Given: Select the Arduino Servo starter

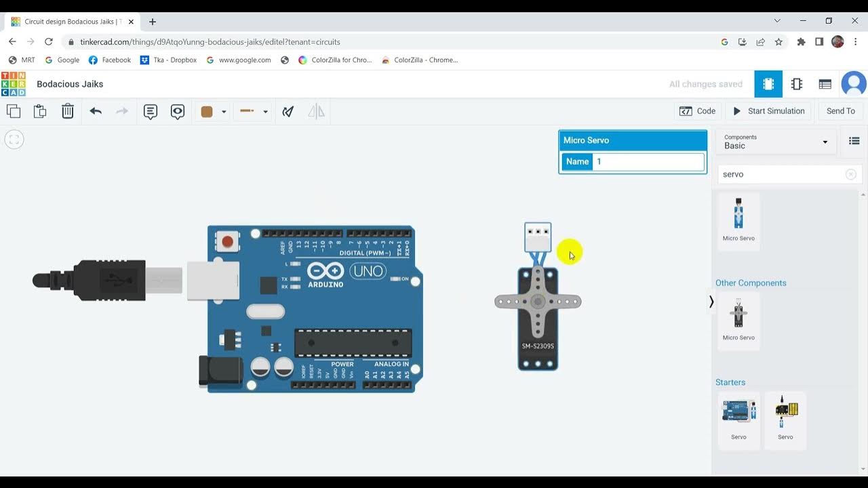Looking at the screenshot, I should [738, 420].
